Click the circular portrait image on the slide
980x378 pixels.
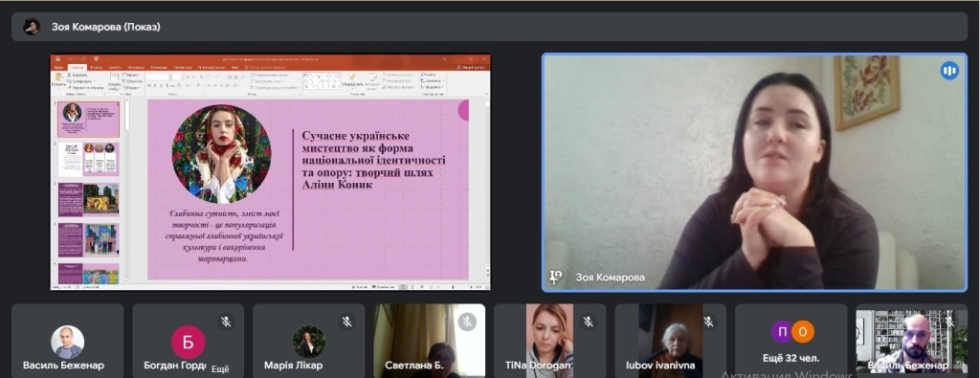(x=222, y=154)
